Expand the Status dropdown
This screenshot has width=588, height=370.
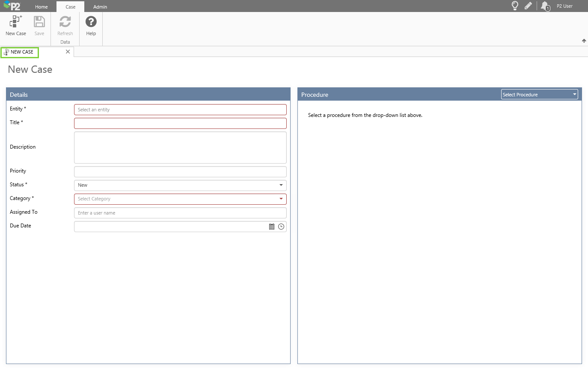281,185
